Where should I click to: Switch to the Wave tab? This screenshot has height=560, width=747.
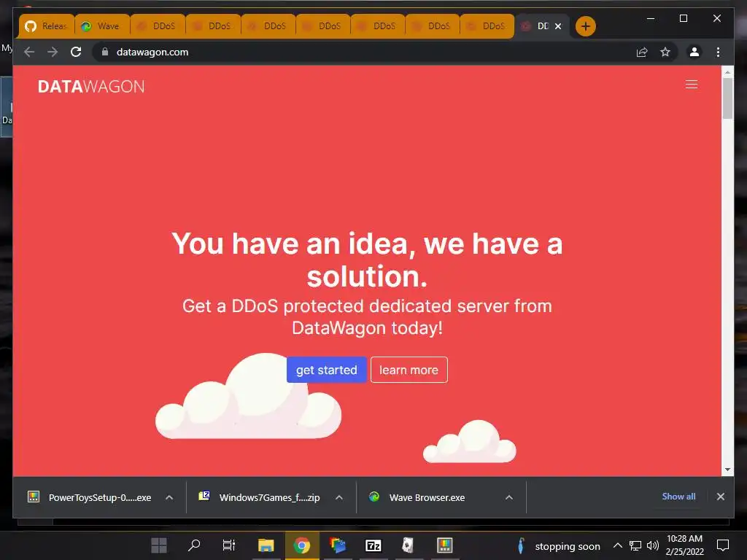click(x=102, y=26)
